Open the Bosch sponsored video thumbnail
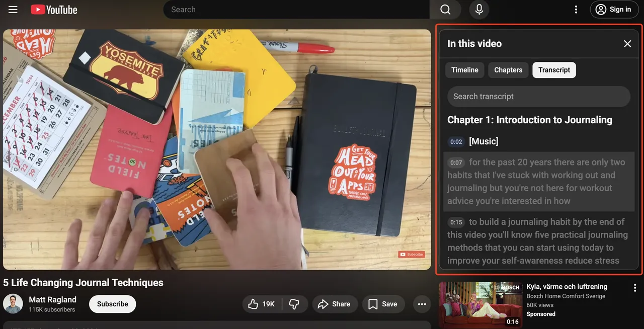644x329 pixels. pyautogui.click(x=480, y=305)
